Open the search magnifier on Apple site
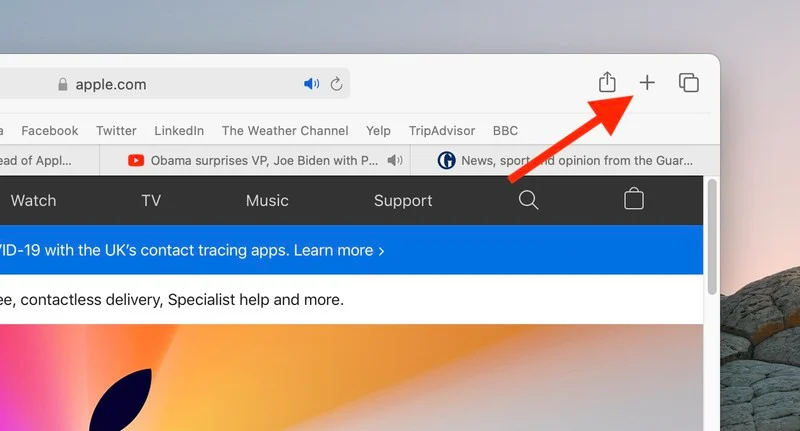This screenshot has height=431, width=800. (x=529, y=200)
